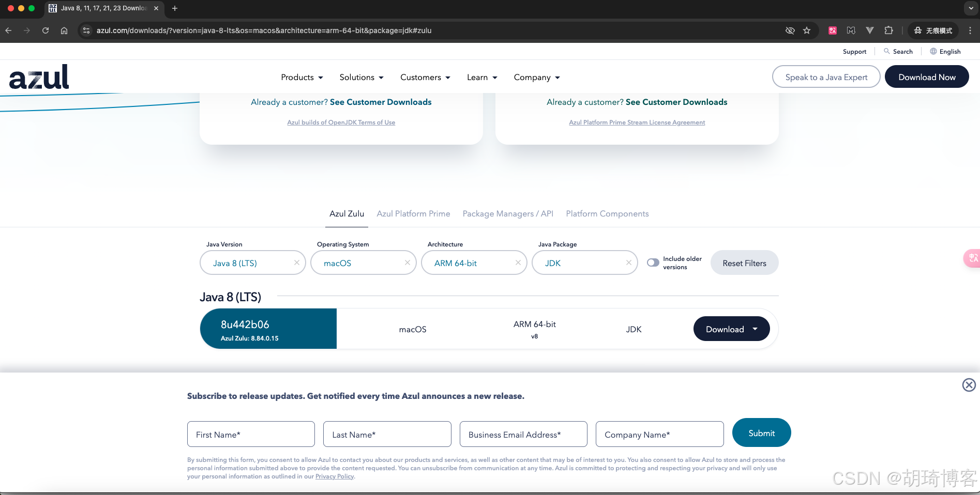Switch to Package Managers / API tab
This screenshot has width=980, height=495.
pyautogui.click(x=508, y=214)
